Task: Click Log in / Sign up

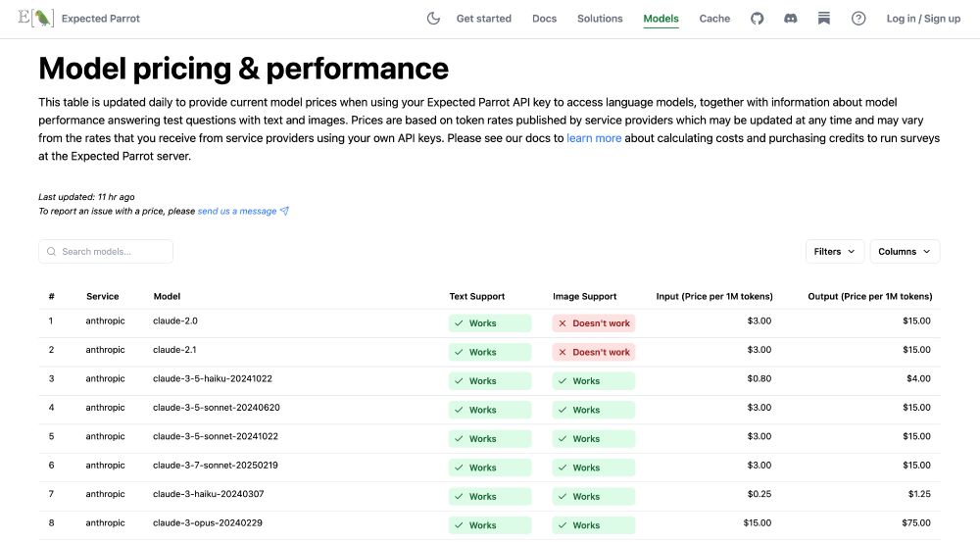Action: tap(923, 19)
